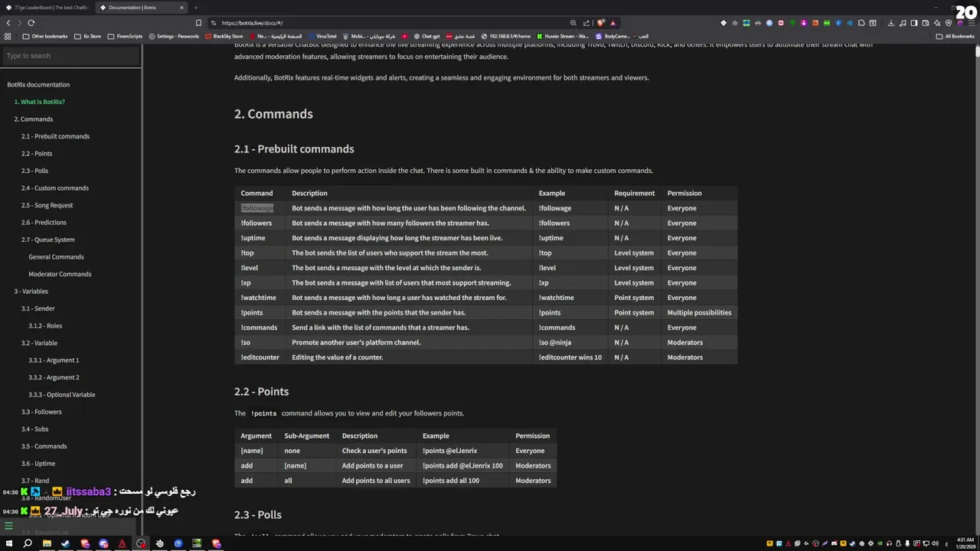The image size is (980, 551).
Task: Switch to the 77ge LeaderBoard tab
Action: 47,8
